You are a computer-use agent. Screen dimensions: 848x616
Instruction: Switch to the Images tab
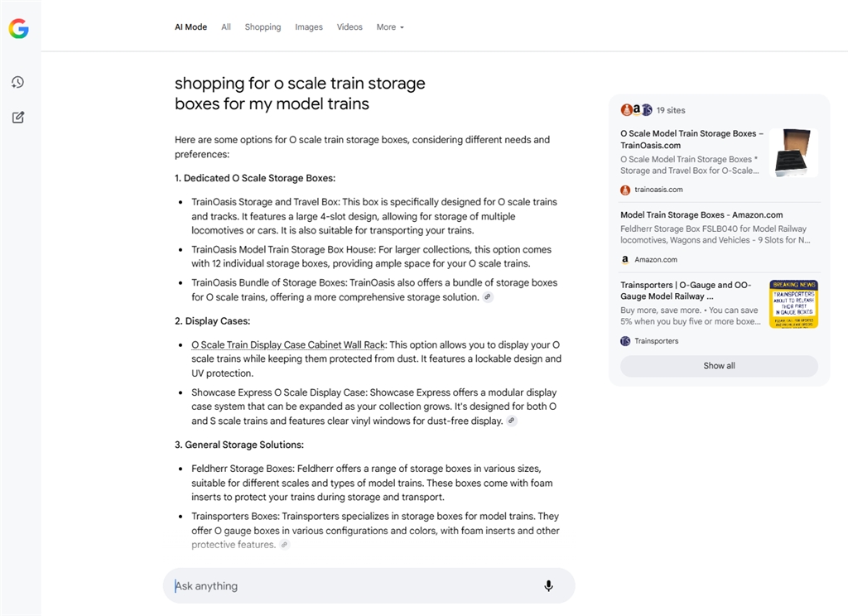pos(309,27)
